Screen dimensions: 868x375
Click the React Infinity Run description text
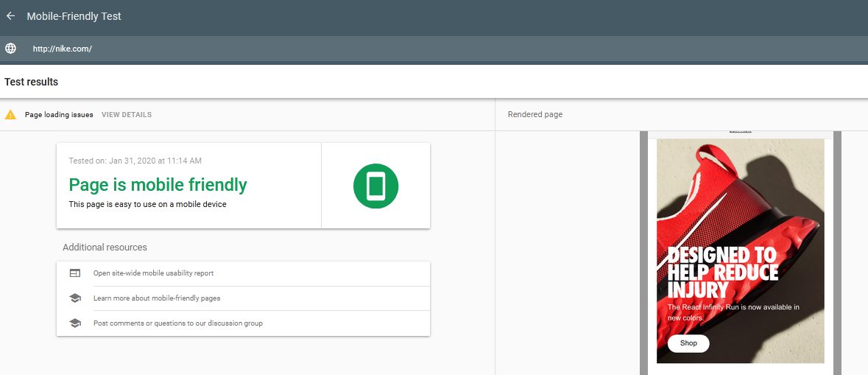click(733, 312)
